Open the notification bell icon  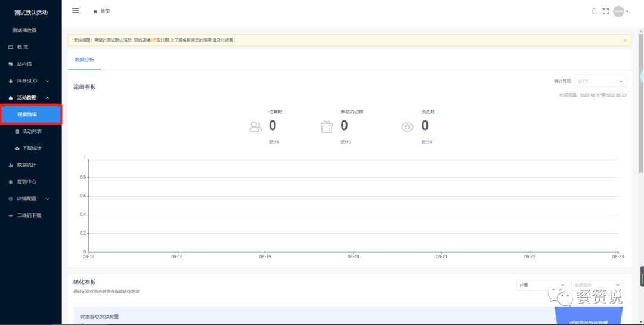tap(594, 11)
